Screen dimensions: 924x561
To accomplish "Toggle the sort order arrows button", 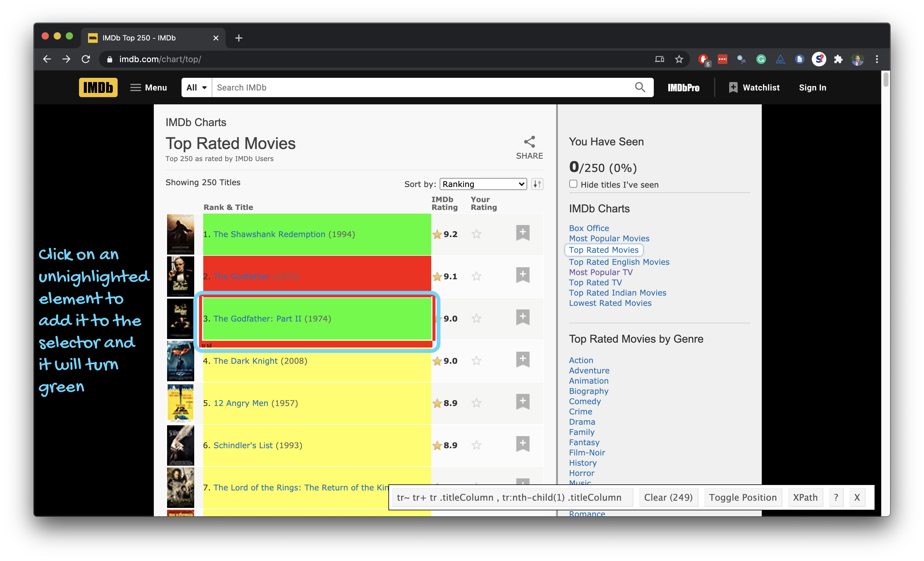I will 537,184.
